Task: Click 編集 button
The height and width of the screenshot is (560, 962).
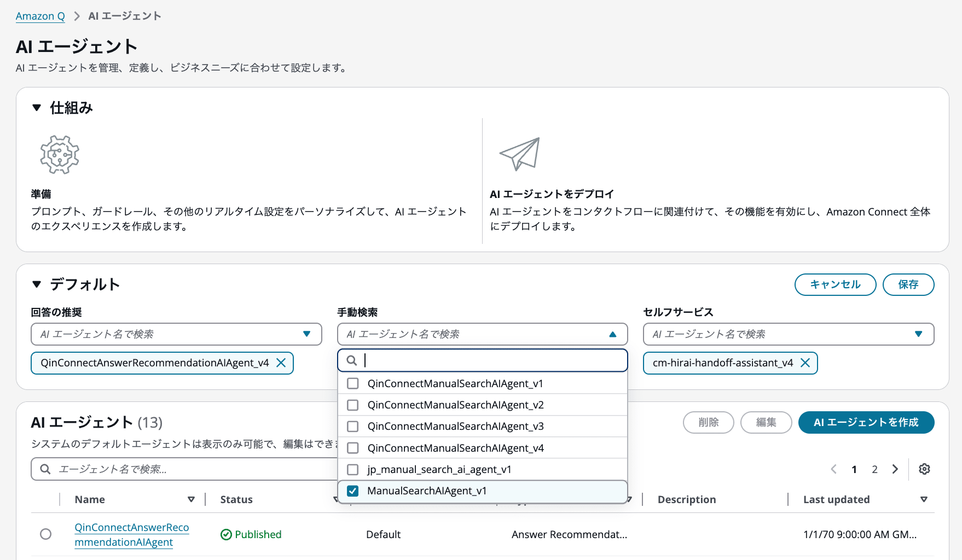Action: click(766, 422)
